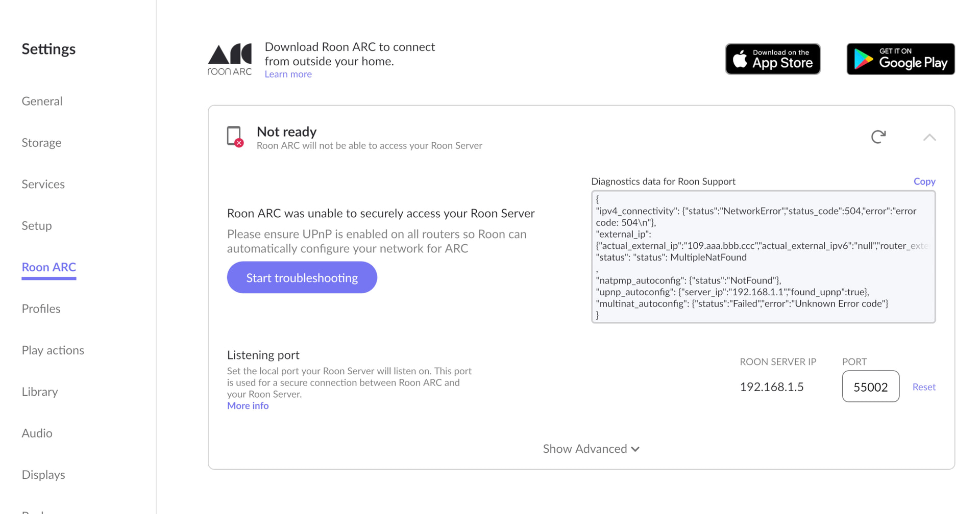
Task: Collapse the Not ready panel chevron
Action: tap(929, 137)
